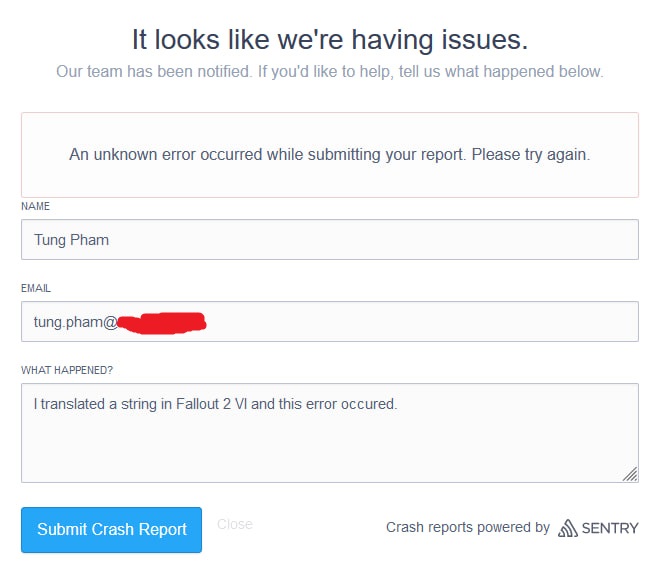The width and height of the screenshot is (650, 570).
Task: Focus the Name input field
Action: click(x=330, y=240)
